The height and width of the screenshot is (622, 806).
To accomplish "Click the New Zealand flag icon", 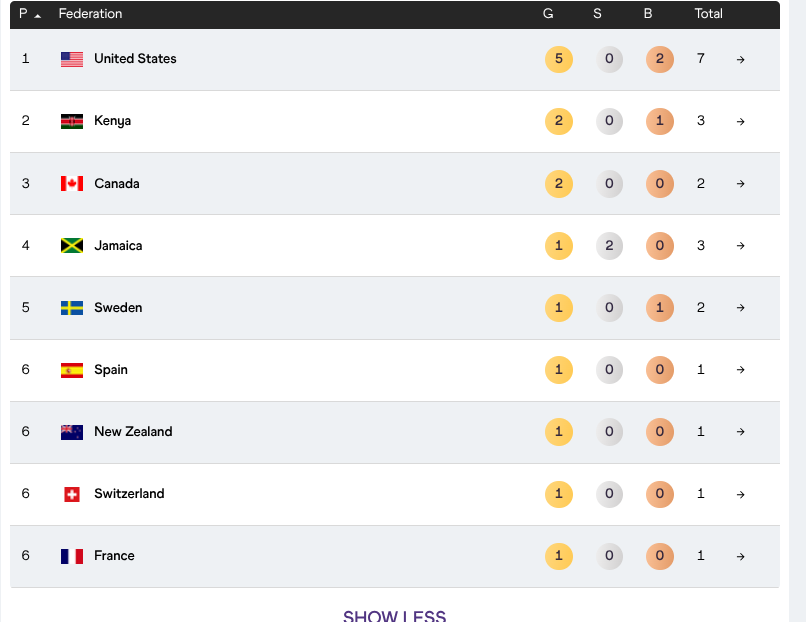I will coord(72,432).
